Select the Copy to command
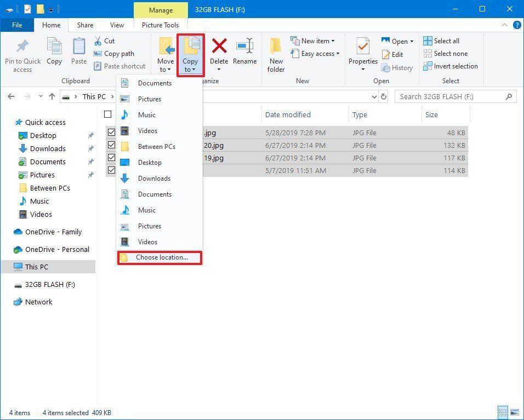The width and height of the screenshot is (524, 420). coord(190,54)
